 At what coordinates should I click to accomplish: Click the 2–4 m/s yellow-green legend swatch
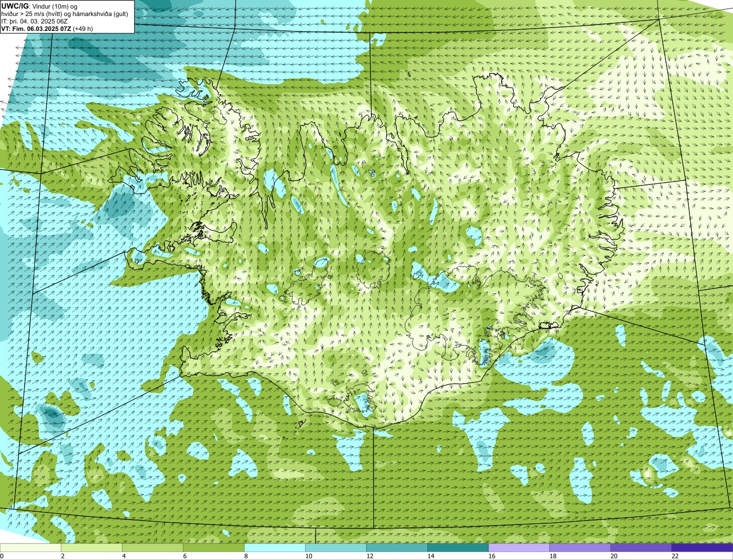[x=92, y=547]
